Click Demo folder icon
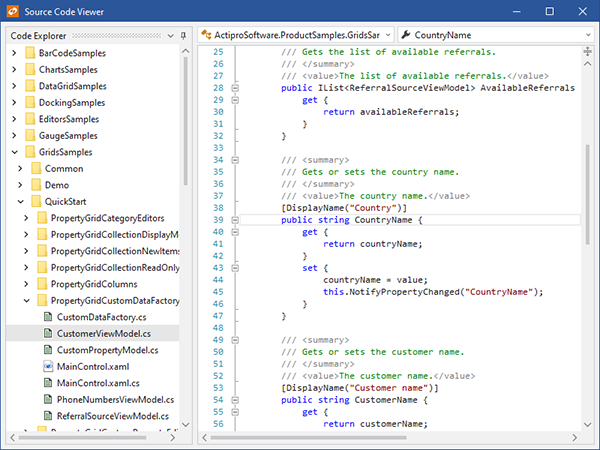The width and height of the screenshot is (600, 450). click(36, 184)
